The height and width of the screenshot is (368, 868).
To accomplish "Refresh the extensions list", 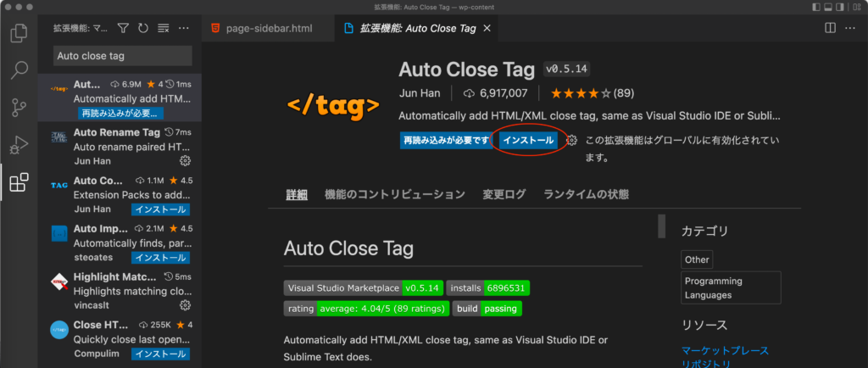I will pyautogui.click(x=142, y=28).
